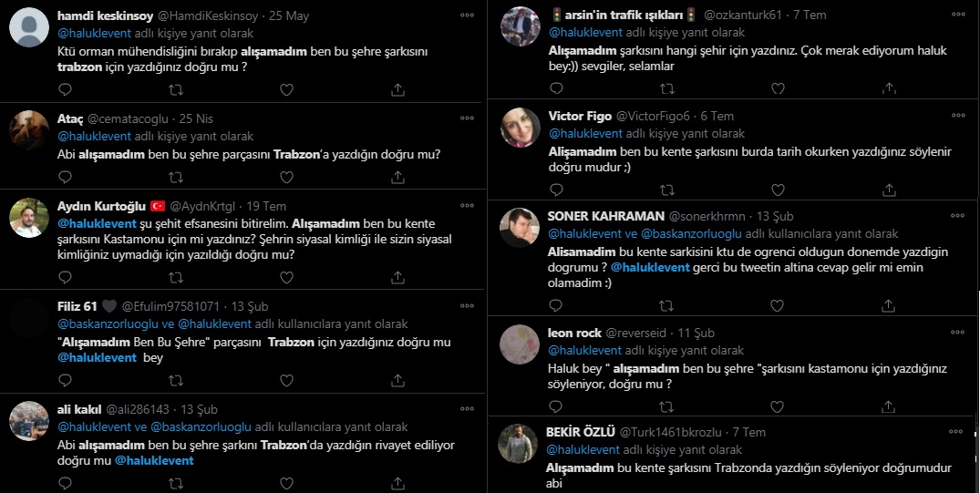Share arsin'in trafik ışıkları tweet

(889, 88)
